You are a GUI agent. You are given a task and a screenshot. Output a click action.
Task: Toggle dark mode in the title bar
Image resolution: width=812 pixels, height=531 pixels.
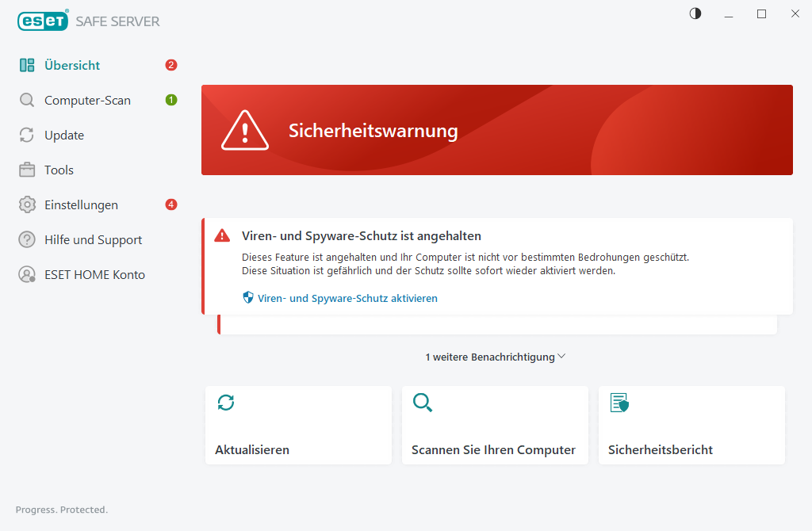pos(695,13)
